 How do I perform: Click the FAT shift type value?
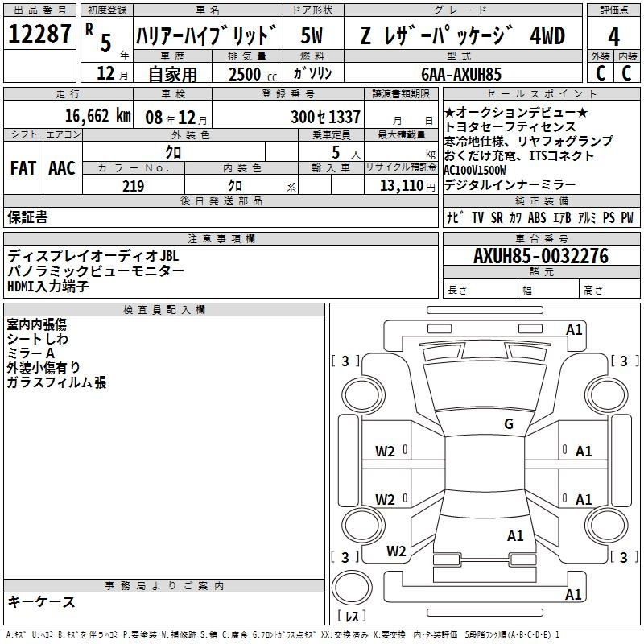[x=22, y=167]
